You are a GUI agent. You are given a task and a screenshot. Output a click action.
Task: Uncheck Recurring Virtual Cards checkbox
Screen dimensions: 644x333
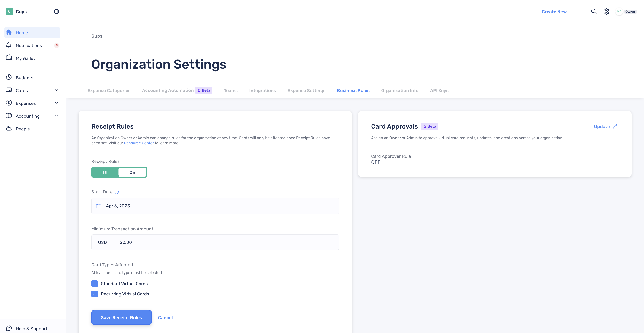click(x=95, y=294)
